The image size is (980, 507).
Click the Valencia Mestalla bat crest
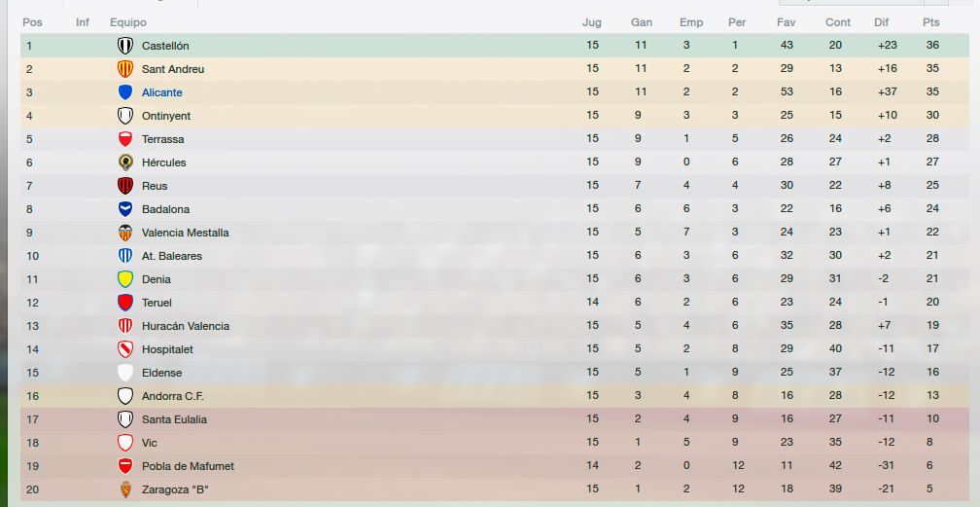tap(125, 233)
